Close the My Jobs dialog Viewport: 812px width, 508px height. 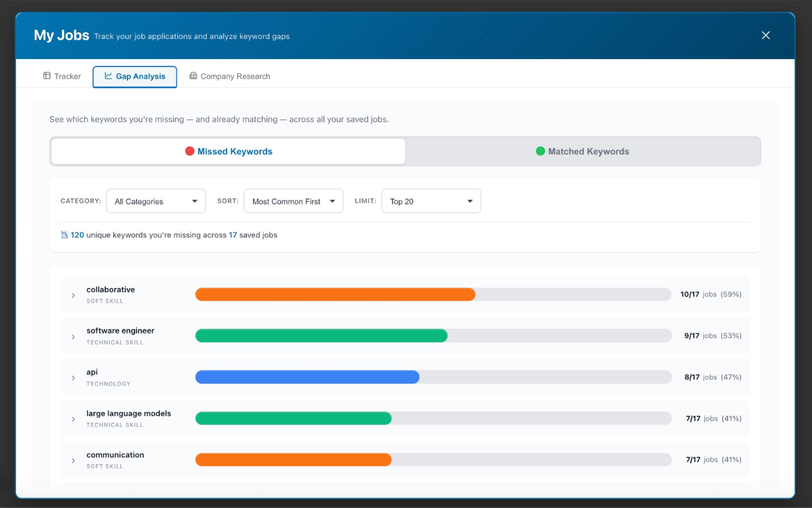[x=766, y=36]
